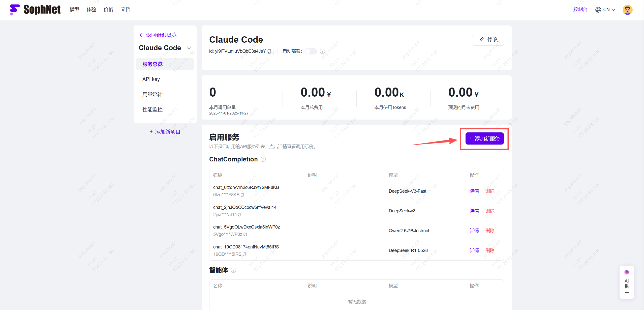Copy the 2jnJ****al14 API key

(239, 215)
